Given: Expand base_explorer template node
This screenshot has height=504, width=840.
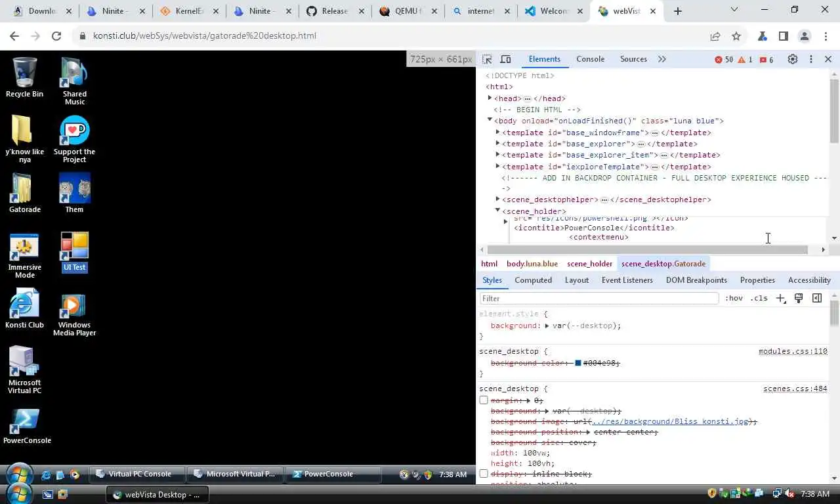Looking at the screenshot, I should click(497, 143).
